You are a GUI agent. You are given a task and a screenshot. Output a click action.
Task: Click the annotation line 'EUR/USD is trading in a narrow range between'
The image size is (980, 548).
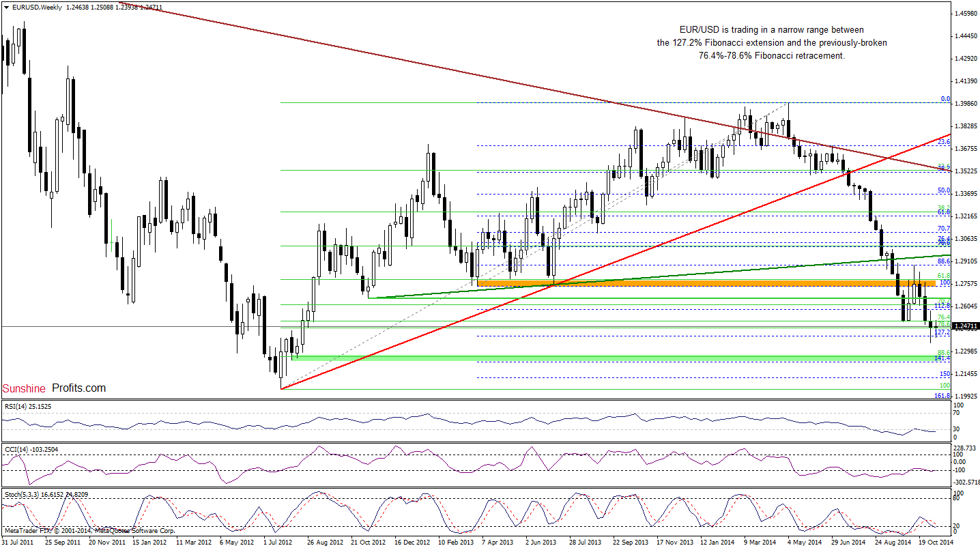[x=771, y=30]
